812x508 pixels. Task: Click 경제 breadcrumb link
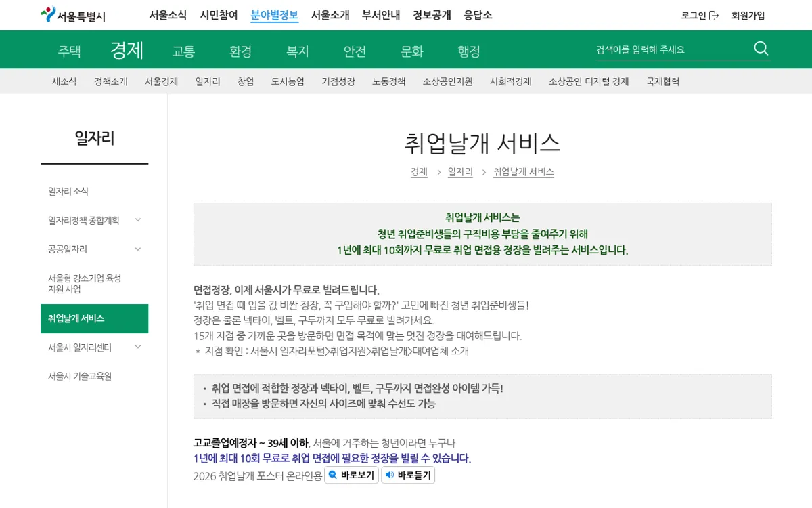tap(419, 172)
